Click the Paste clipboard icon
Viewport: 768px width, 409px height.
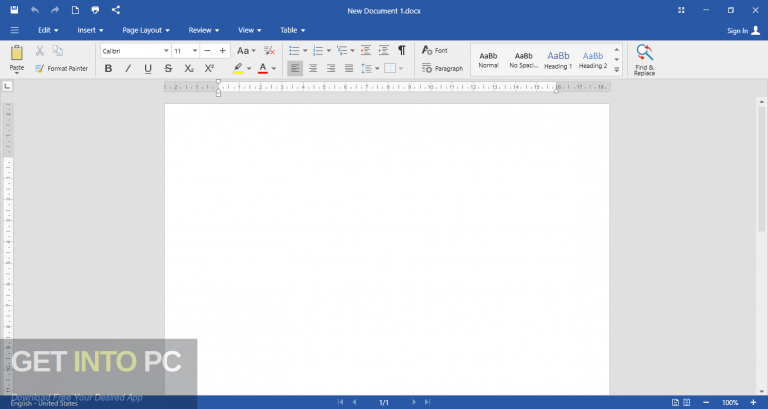(17, 53)
